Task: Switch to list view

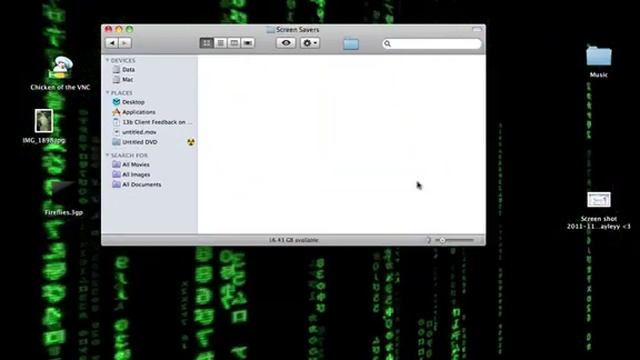Action: (220, 43)
